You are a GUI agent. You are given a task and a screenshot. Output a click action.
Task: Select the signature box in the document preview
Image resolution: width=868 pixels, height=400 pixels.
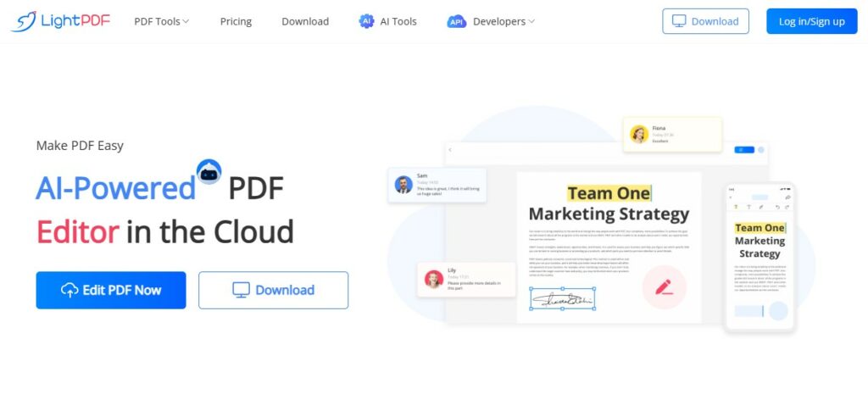(x=563, y=298)
